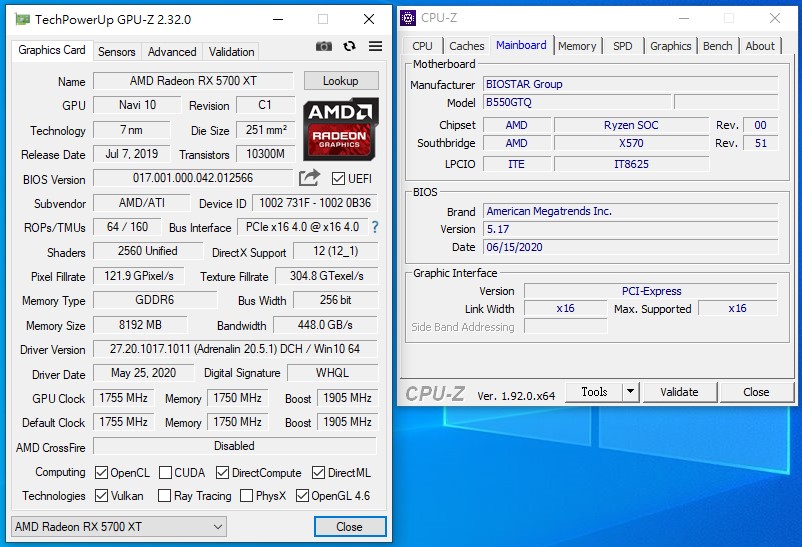Image resolution: width=802 pixels, height=547 pixels.
Task: Click the AMD Radeon Graphics logo
Action: point(341,129)
